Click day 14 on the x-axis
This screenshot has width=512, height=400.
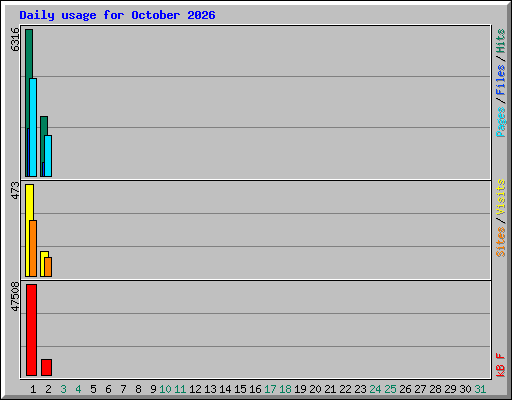point(225,389)
